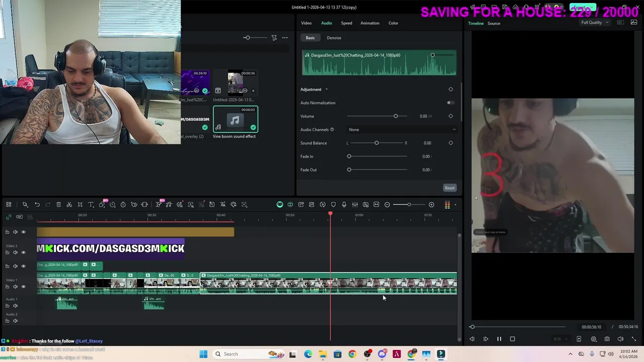Open the Audio Channels dropdown
This screenshot has height=362, width=644.
(x=402, y=130)
